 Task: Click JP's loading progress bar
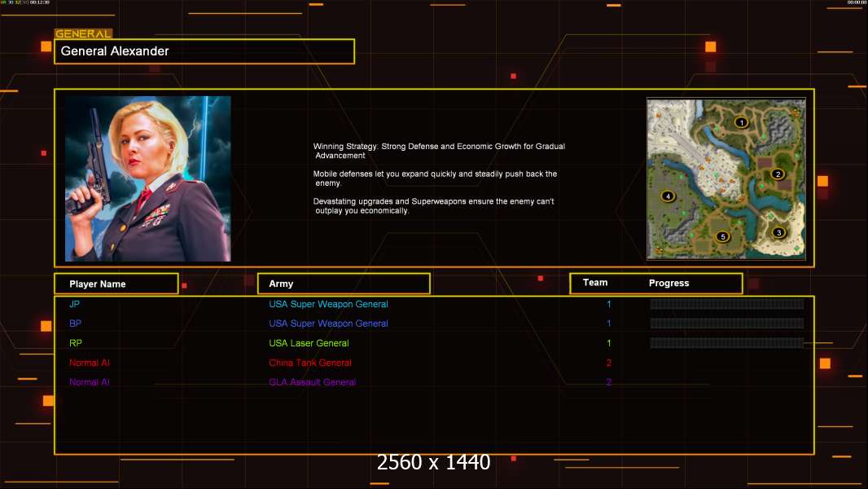[x=727, y=303]
